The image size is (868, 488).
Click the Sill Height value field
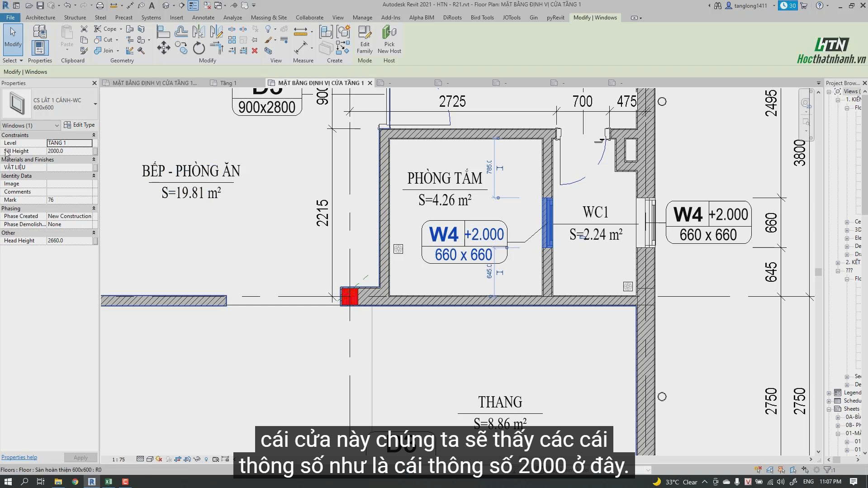70,151
